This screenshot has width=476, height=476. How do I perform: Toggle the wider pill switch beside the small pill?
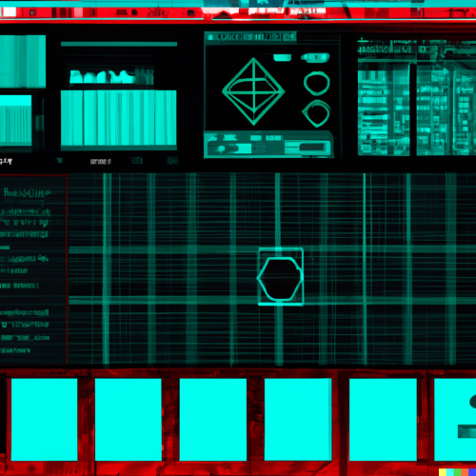(x=315, y=57)
